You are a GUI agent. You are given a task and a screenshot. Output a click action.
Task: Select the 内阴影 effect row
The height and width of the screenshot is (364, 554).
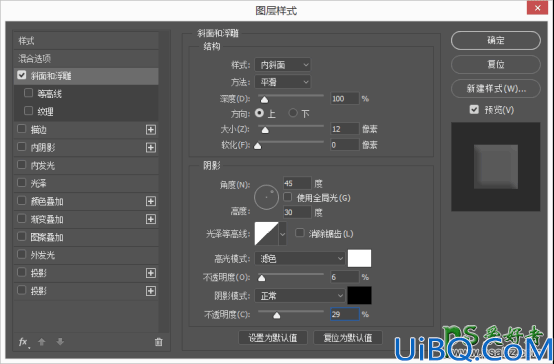pyautogui.click(x=86, y=147)
